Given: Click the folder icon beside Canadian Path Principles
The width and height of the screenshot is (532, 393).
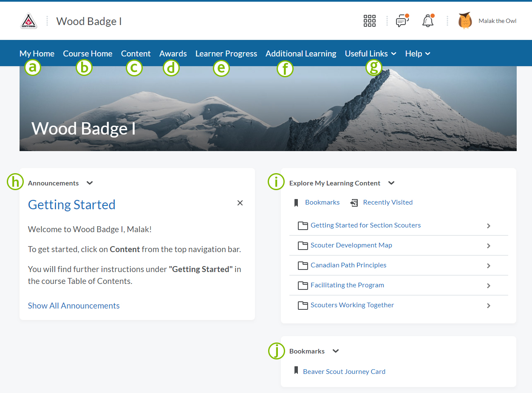Looking at the screenshot, I should click(303, 266).
